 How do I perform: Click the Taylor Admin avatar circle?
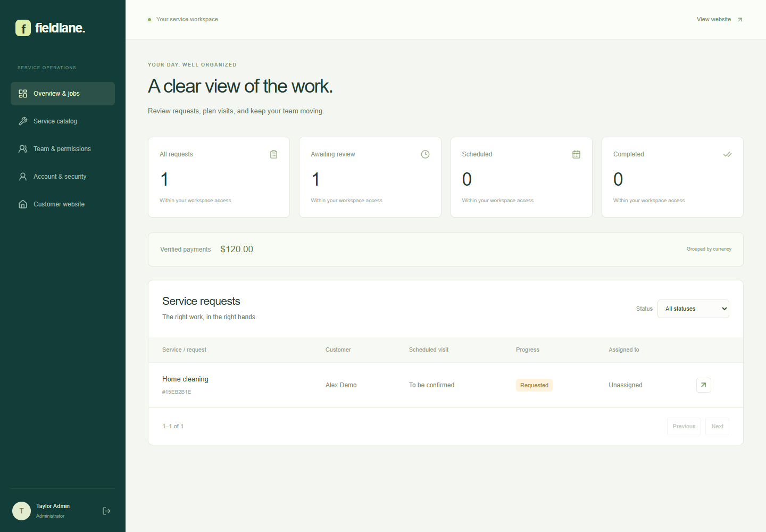coord(21,511)
